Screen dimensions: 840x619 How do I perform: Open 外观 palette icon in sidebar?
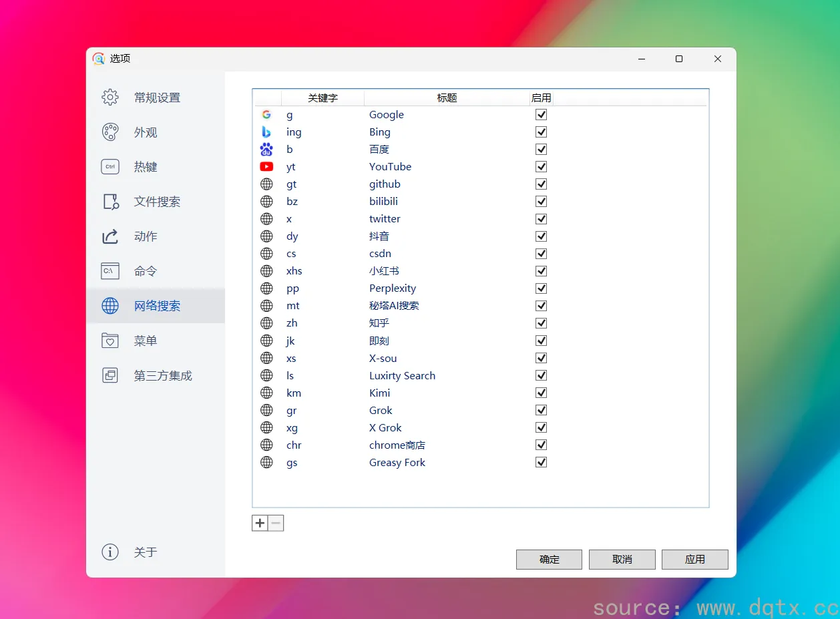tap(110, 132)
